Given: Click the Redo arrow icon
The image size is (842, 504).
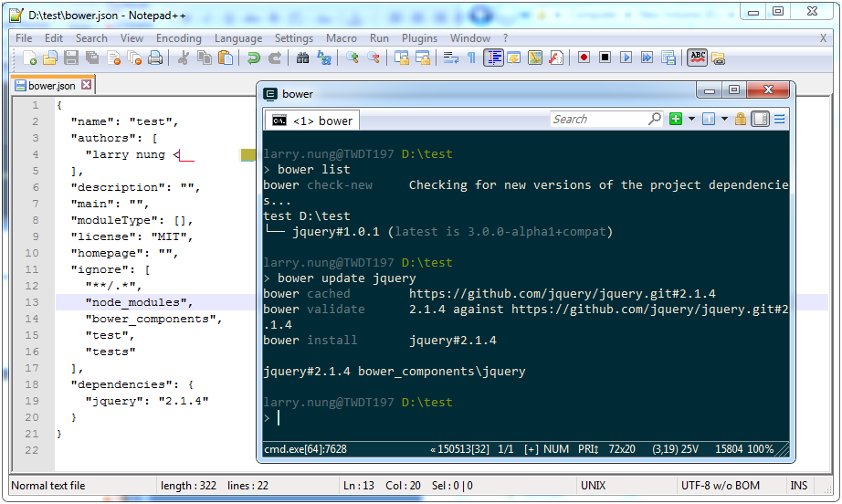Looking at the screenshot, I should pyautogui.click(x=275, y=58).
